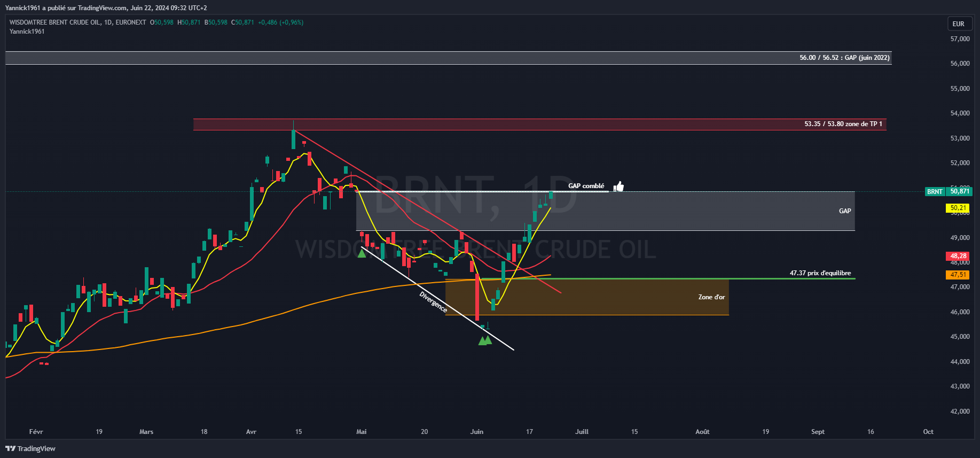This screenshot has width=980, height=458.
Task: Click the '53.35 / 53.80 zone de TP 1' label
Action: click(843, 124)
